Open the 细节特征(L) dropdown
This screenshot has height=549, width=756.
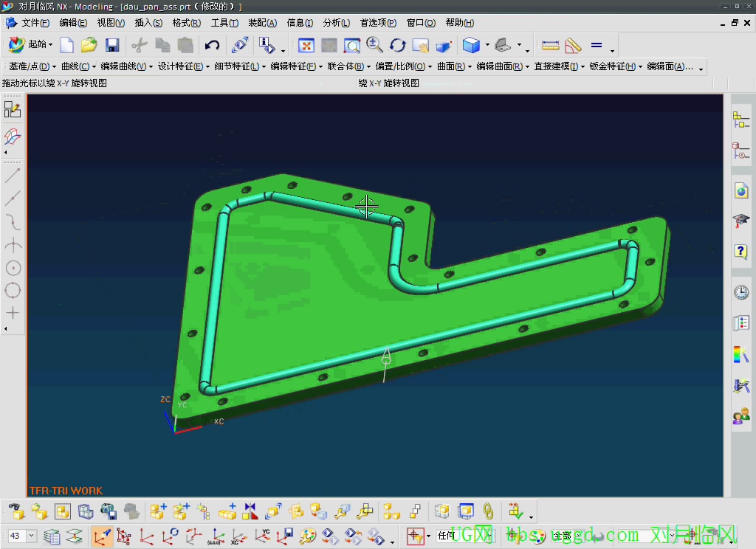coord(240,66)
